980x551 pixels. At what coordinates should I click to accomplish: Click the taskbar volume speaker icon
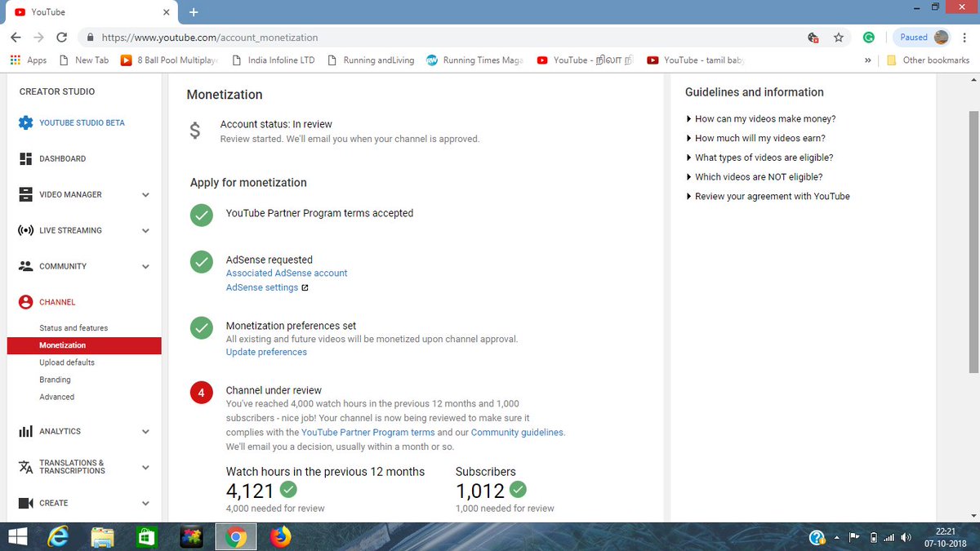click(906, 537)
